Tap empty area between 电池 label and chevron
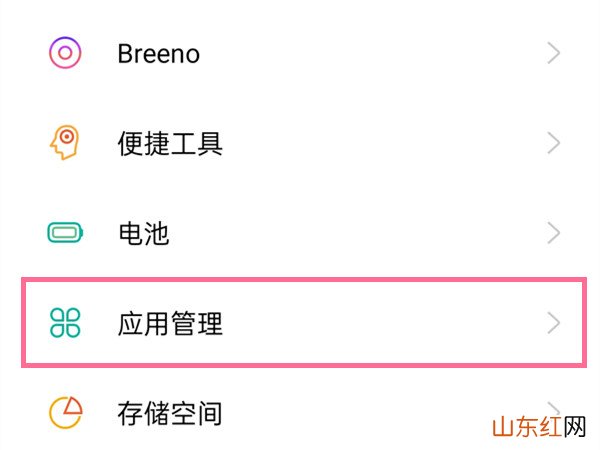 (358, 233)
